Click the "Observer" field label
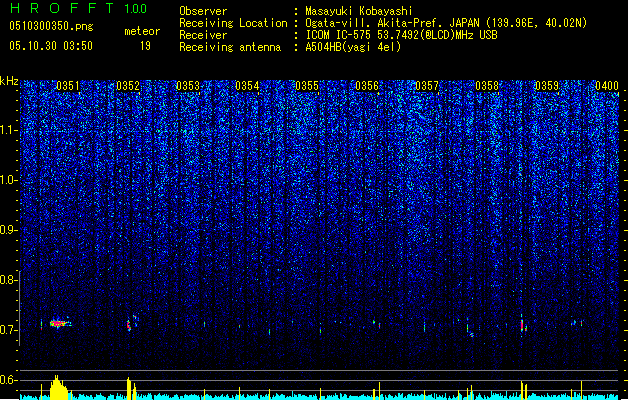The width and height of the screenshot is (629, 400). (x=203, y=11)
